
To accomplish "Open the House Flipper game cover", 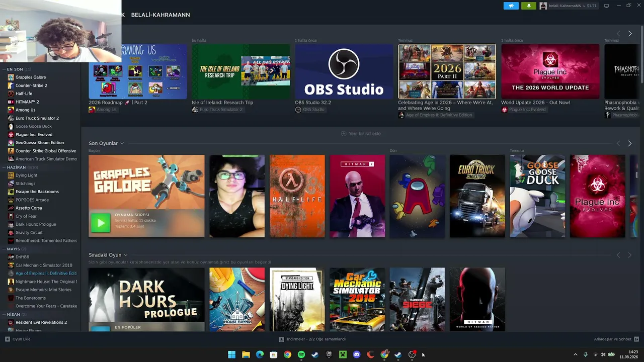I will 237,300.
